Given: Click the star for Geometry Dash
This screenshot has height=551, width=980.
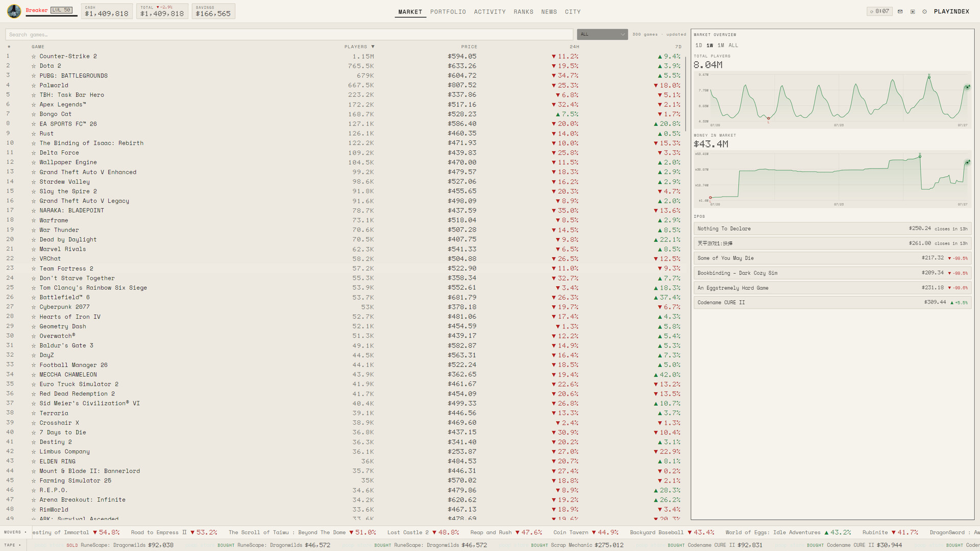Looking at the screenshot, I should tap(34, 327).
